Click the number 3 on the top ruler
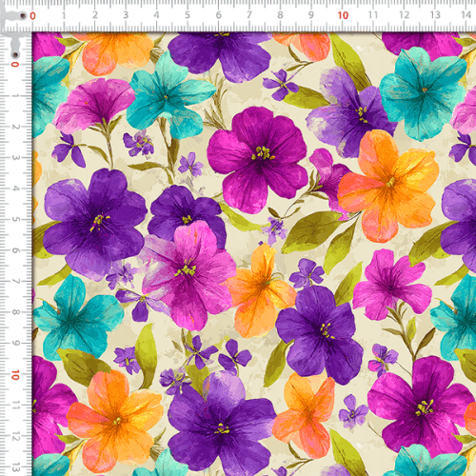Viewport: 476px width, 476px height. [126, 15]
